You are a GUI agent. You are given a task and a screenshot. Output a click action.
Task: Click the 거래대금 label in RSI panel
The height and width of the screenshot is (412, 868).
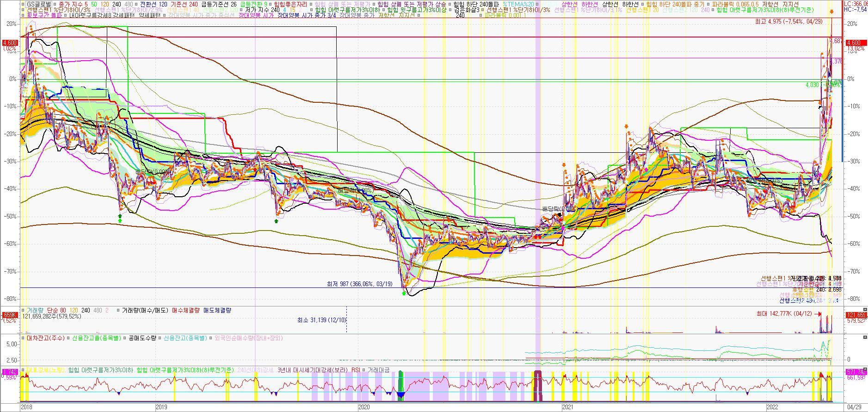click(378, 370)
